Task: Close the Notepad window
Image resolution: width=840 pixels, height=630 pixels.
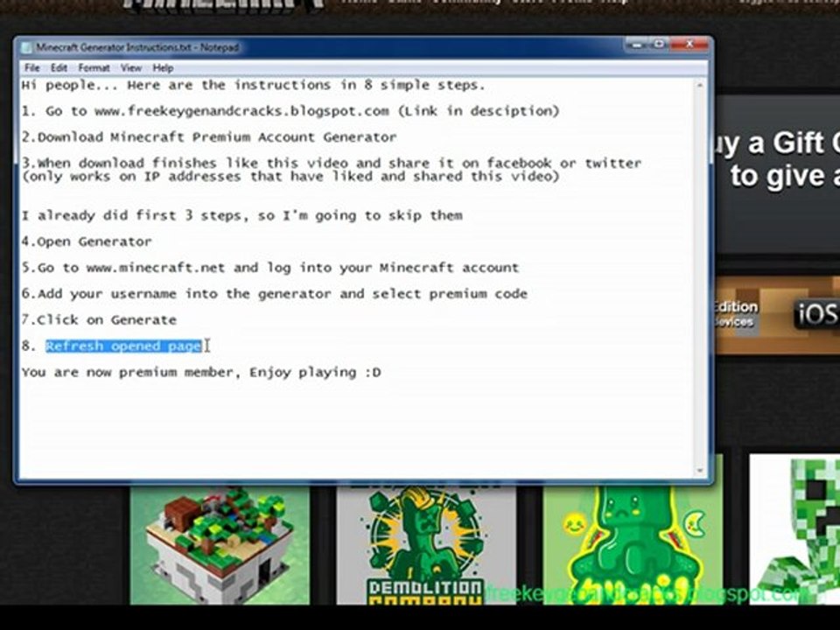Action: click(689, 45)
